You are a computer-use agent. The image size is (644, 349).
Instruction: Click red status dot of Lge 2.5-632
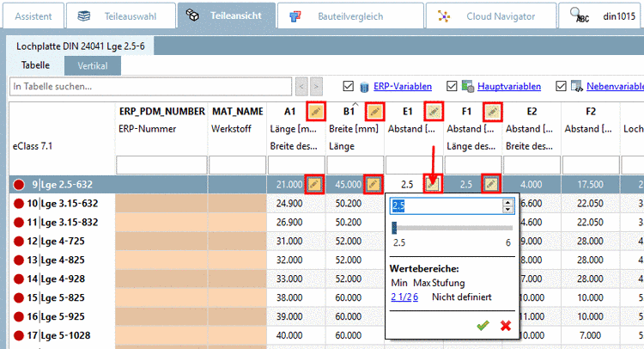[19, 185]
